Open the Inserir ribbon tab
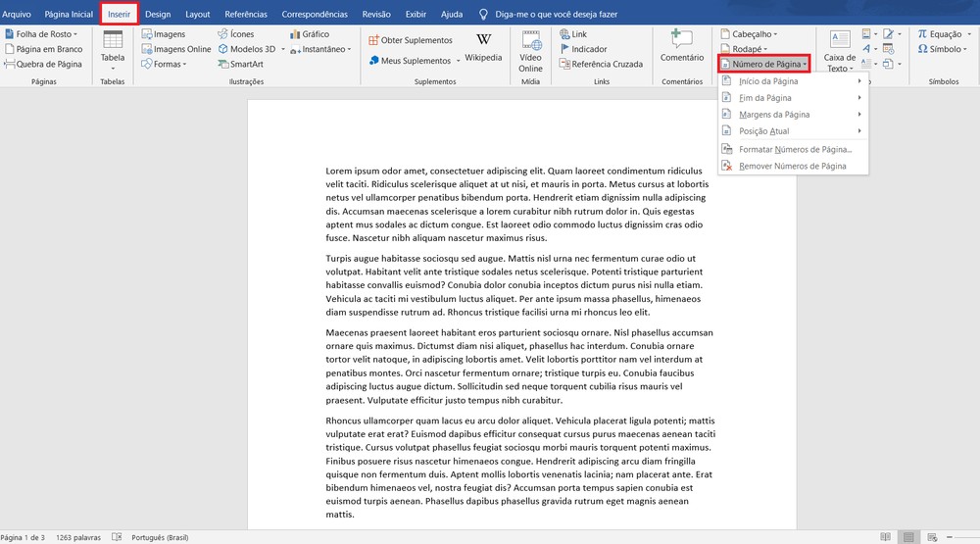Image resolution: width=980 pixels, height=544 pixels. coord(119,14)
